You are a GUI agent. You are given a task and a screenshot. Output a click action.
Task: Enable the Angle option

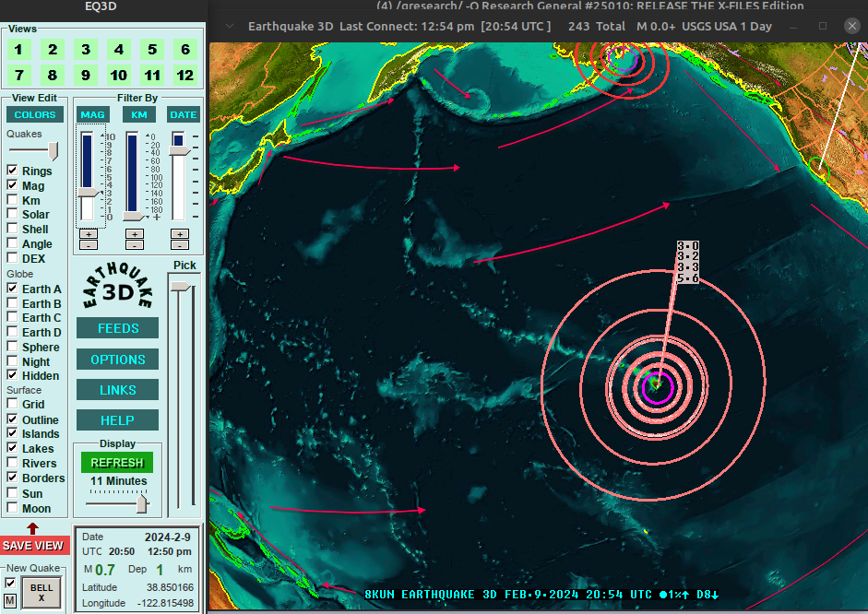pyautogui.click(x=12, y=243)
